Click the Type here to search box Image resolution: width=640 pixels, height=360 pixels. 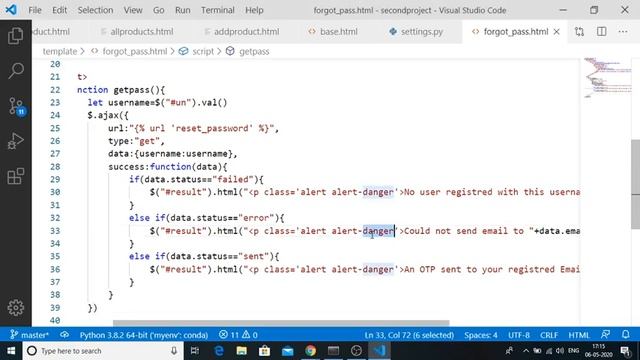(x=102, y=351)
